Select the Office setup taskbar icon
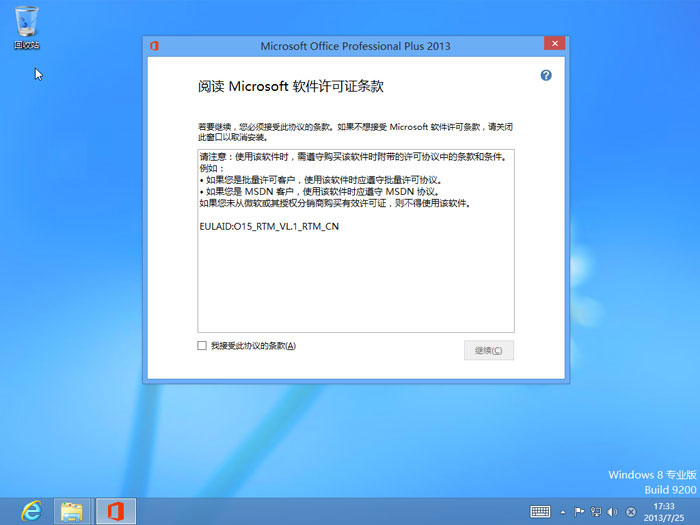This screenshot has height=525, width=700. (115, 511)
